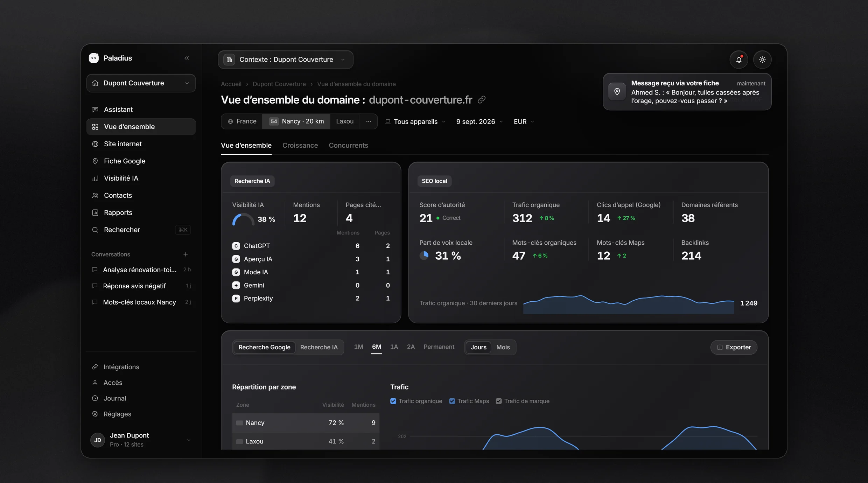Click the Laxou zone color swatch
Screen dimensions: 868x483
(239, 441)
